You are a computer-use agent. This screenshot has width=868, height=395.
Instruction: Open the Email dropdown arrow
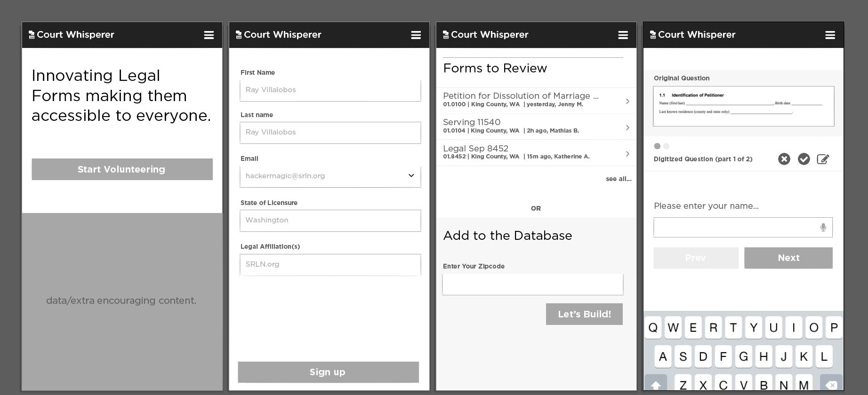pos(411,176)
